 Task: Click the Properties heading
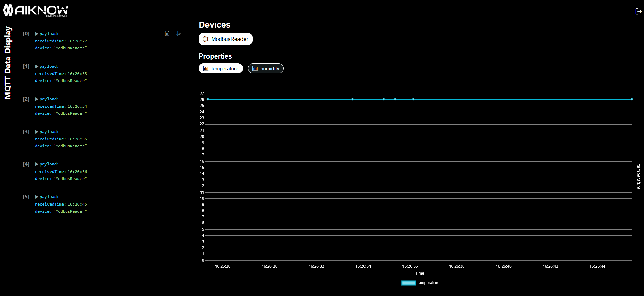click(x=215, y=56)
